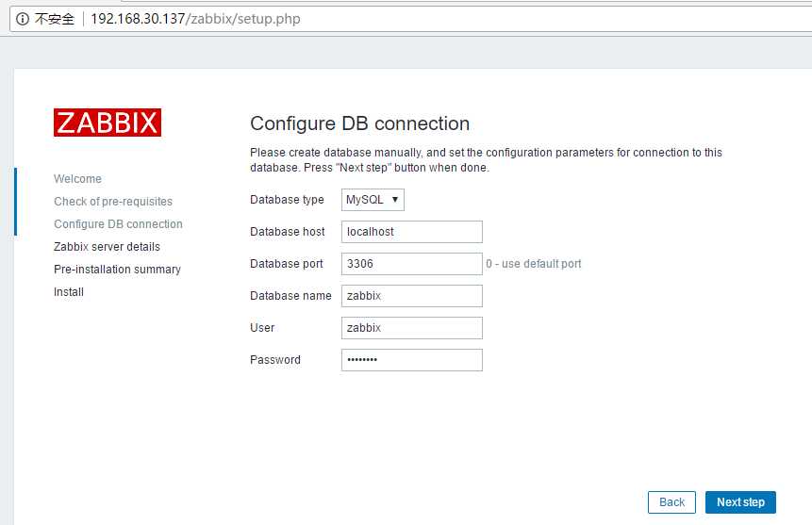812x525 pixels.
Task: Select Check of pre-requisites step
Action: 113,202
